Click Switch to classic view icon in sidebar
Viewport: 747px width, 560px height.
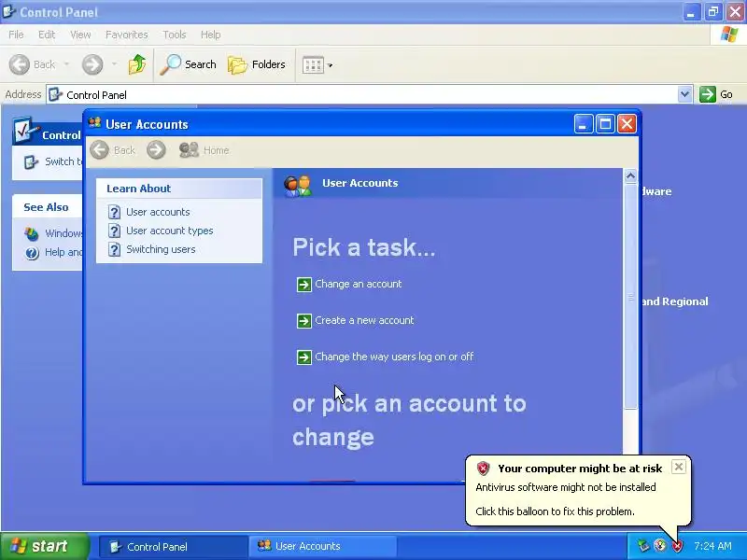pyautogui.click(x=31, y=162)
